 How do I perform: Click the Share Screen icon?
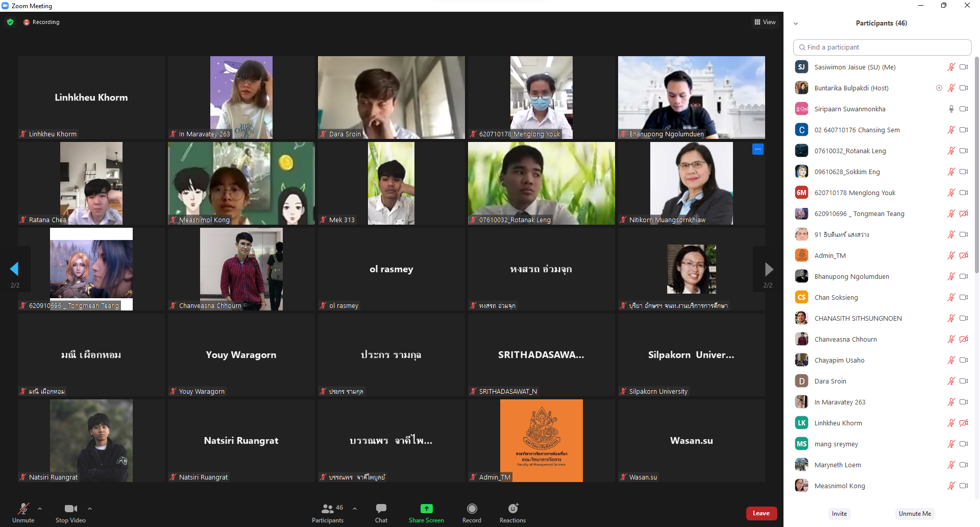[426, 508]
